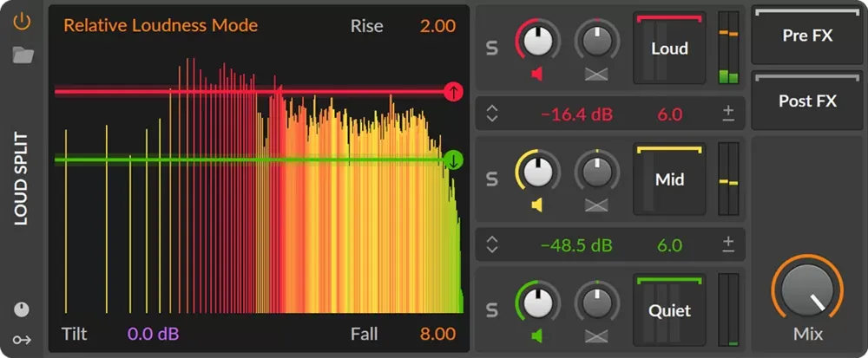
Task: Click the Tilt label
Action: (x=74, y=334)
